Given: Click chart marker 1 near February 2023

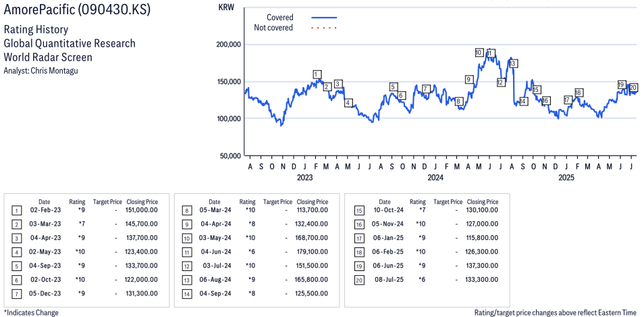Looking at the screenshot, I should coord(316,74).
